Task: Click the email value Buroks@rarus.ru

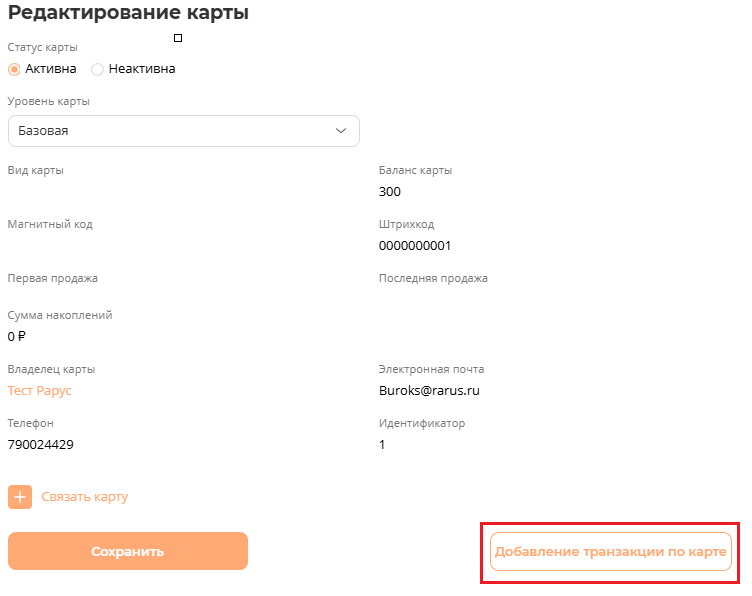Action: pyautogui.click(x=430, y=390)
